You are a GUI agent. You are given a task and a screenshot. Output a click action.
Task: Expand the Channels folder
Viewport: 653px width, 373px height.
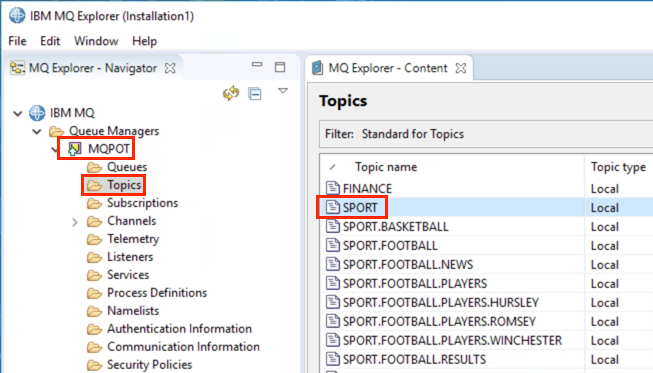[75, 222]
